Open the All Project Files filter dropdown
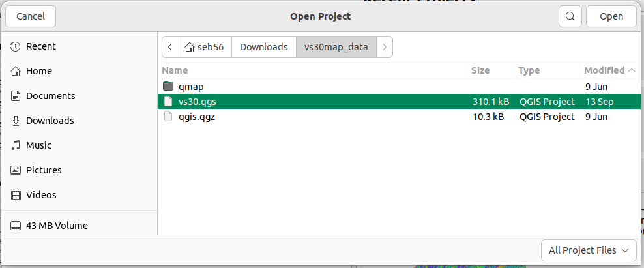This screenshot has height=268, width=644. tap(589, 250)
